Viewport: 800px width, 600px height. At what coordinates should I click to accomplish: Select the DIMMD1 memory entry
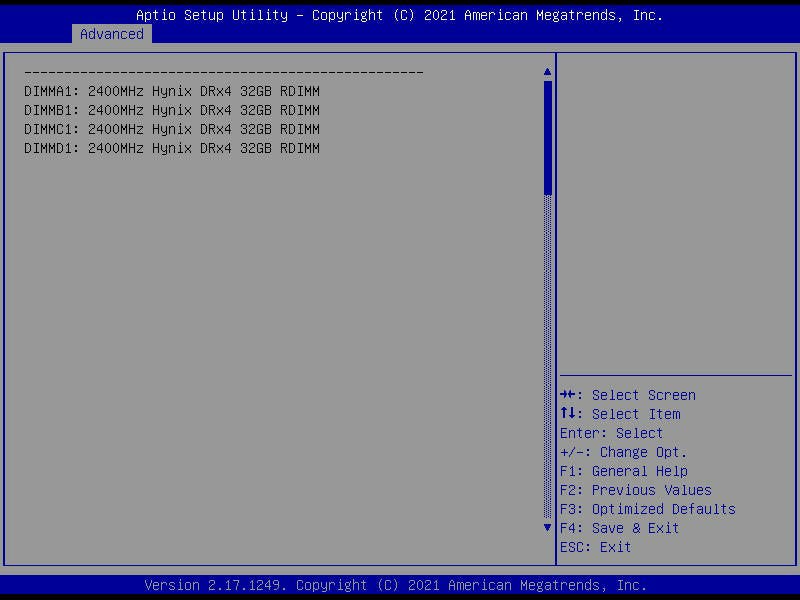pos(172,148)
